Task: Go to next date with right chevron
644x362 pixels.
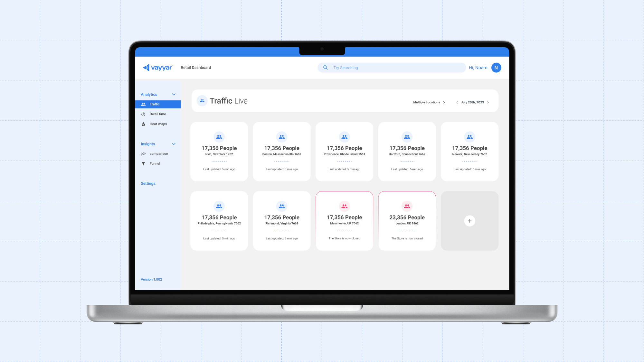Action: click(x=488, y=102)
